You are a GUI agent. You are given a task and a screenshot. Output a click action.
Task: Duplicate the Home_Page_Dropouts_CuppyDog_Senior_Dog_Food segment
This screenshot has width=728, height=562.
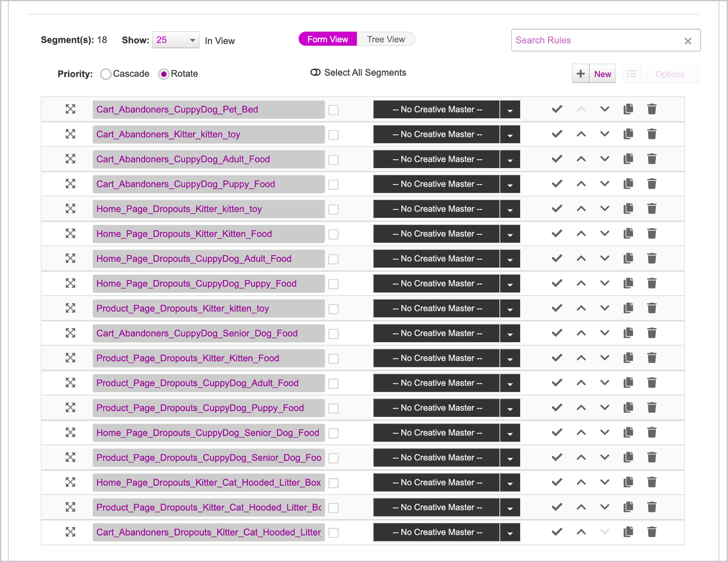(628, 432)
